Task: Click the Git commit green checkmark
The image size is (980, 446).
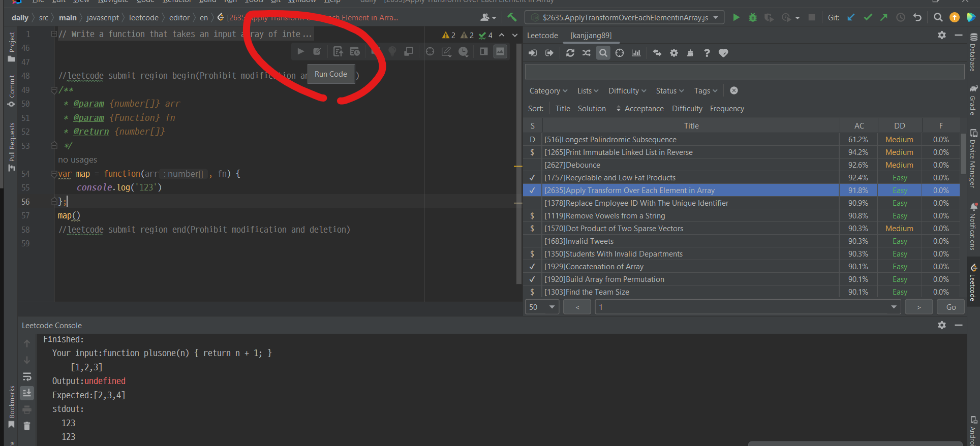Action: click(868, 17)
